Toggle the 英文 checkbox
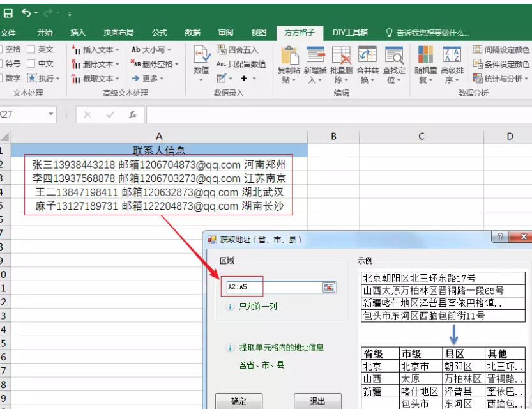Screen dimensions: 532x409 coord(31,50)
